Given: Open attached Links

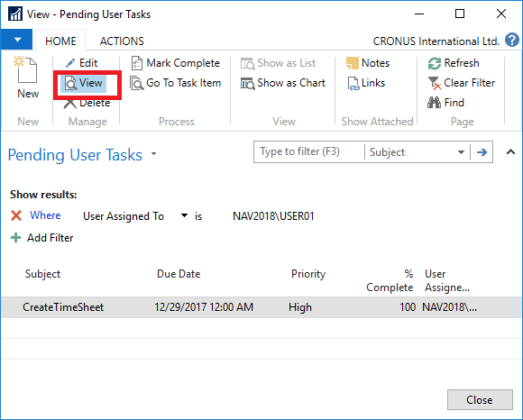Looking at the screenshot, I should point(366,83).
